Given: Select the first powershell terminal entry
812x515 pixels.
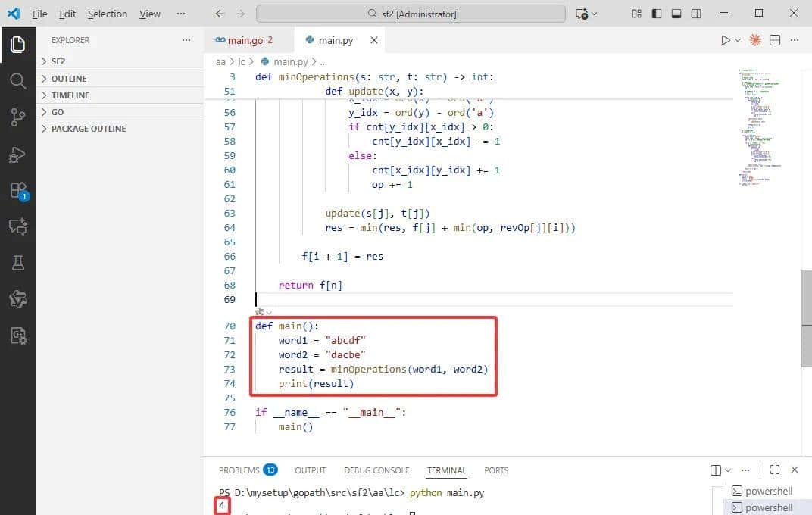Looking at the screenshot, I should (768, 491).
